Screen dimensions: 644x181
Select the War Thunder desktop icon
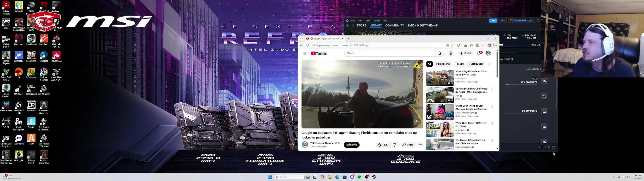pyautogui.click(x=44, y=90)
